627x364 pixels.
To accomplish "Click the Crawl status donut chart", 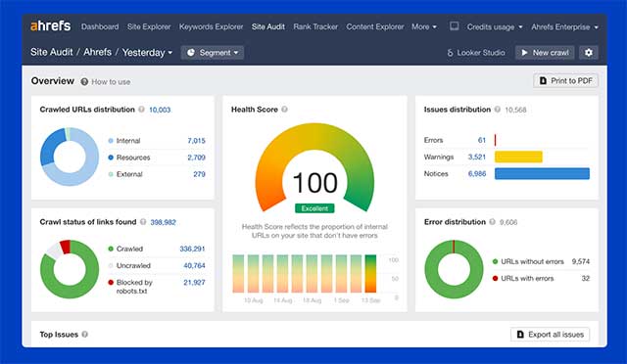I will [70, 269].
